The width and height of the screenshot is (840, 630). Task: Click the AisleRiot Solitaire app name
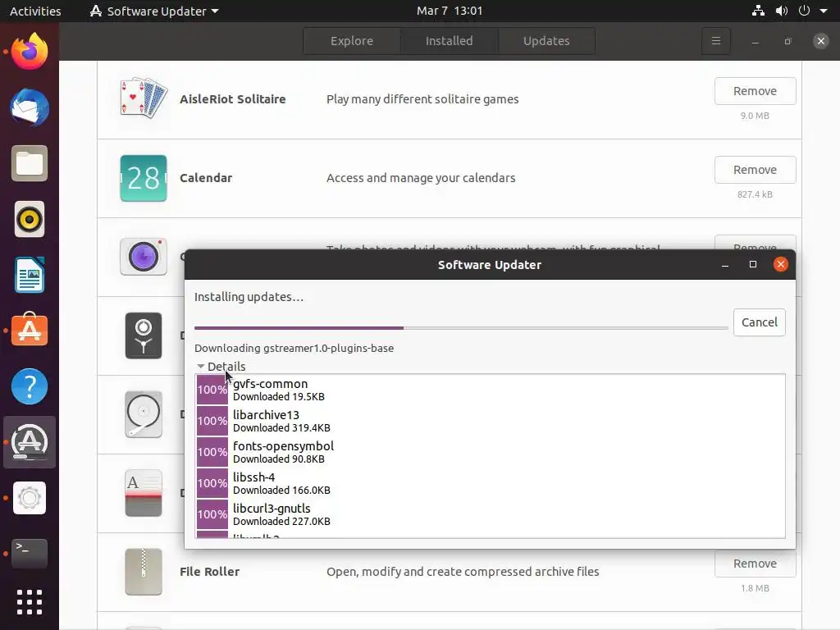click(232, 99)
